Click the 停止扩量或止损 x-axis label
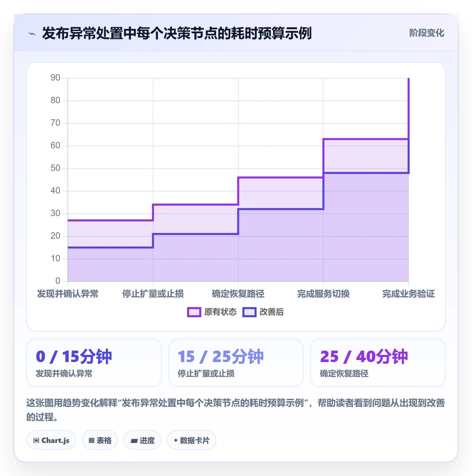 [153, 294]
